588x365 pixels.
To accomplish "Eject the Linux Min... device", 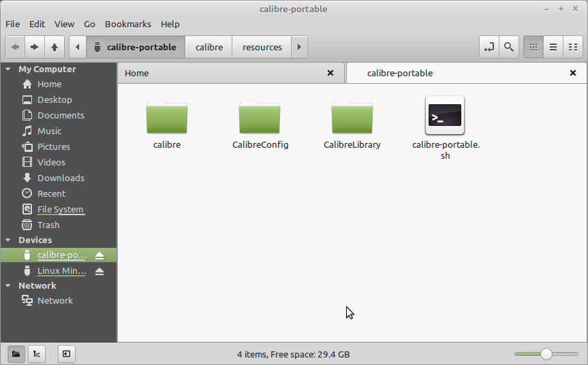I will (99, 271).
